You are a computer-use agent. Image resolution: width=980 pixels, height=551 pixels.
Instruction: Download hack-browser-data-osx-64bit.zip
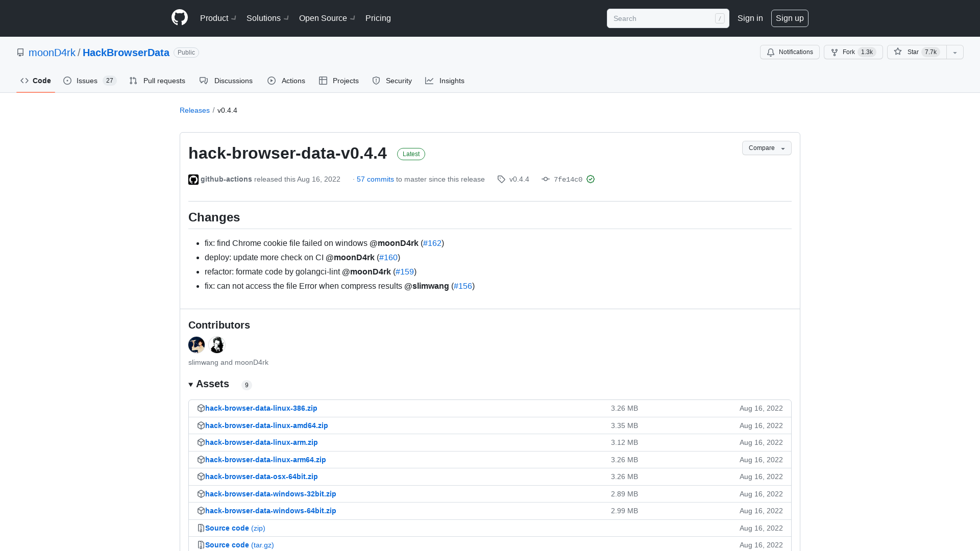click(x=261, y=477)
